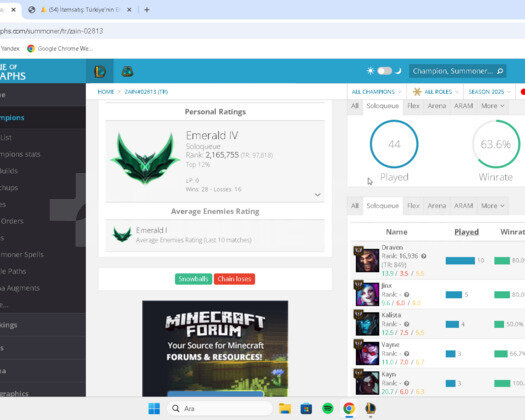
Task: Open Spotify from the taskbar
Action: (327, 408)
